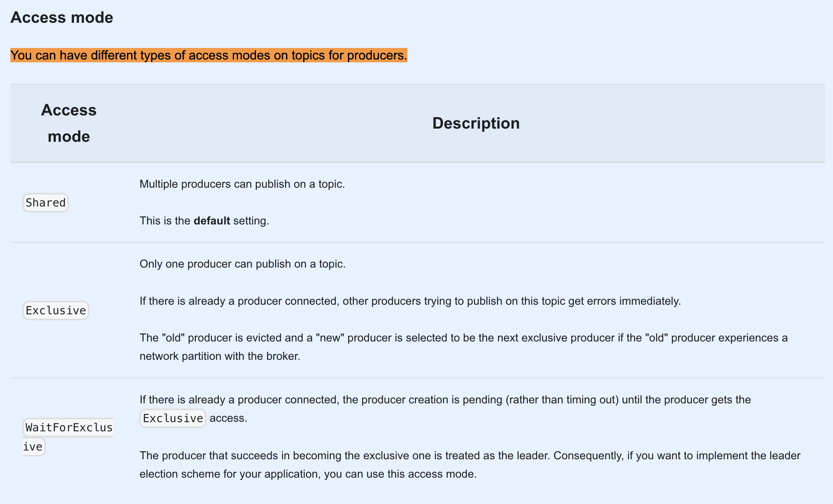Screen dimensions: 833x504
Task: Click sentence about producers getting errors immediately
Action: click(x=410, y=301)
